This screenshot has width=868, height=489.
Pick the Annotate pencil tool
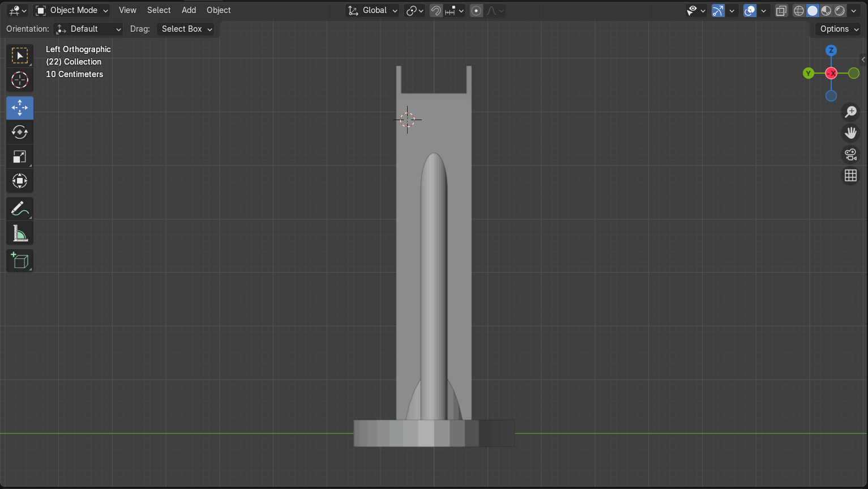[x=20, y=209]
